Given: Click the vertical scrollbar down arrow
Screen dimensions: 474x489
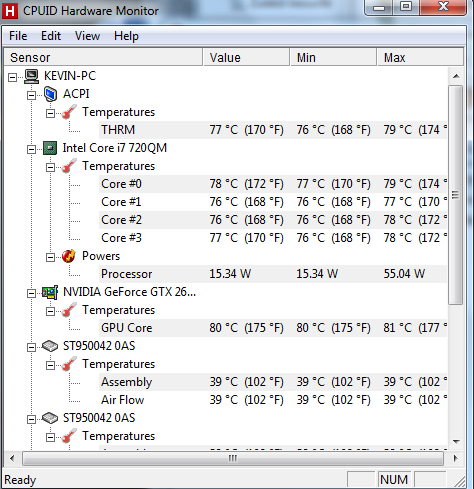Looking at the screenshot, I should tap(456, 442).
